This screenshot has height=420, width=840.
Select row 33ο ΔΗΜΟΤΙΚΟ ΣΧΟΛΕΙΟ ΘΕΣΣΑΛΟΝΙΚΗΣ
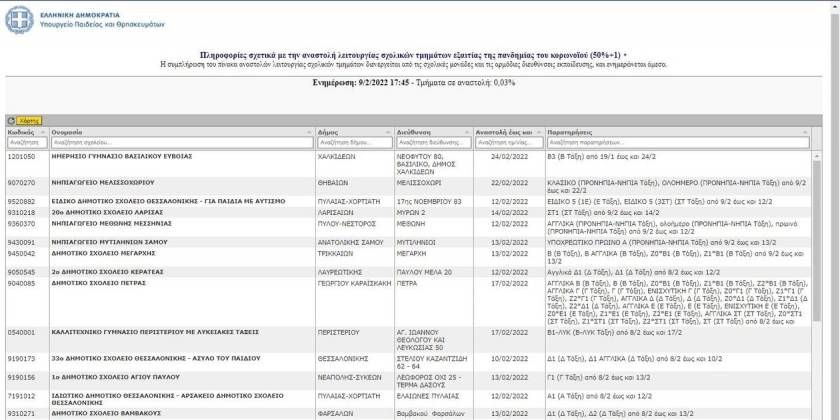point(408,362)
